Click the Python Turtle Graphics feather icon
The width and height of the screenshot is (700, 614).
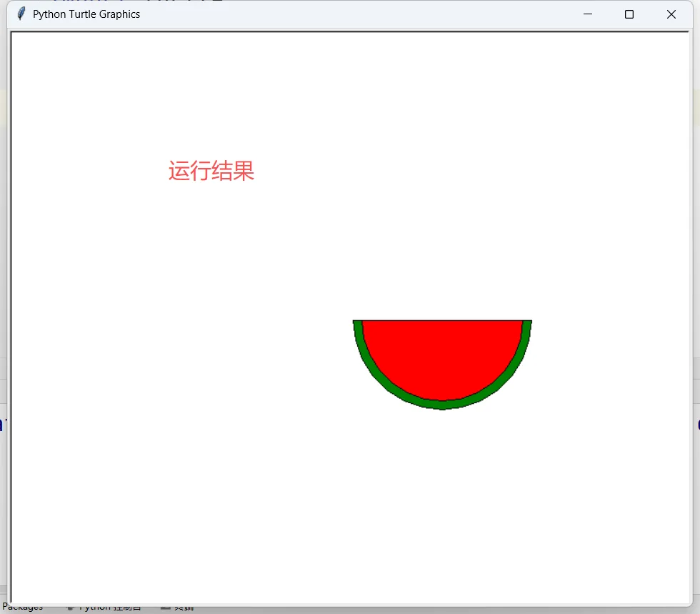(21, 14)
